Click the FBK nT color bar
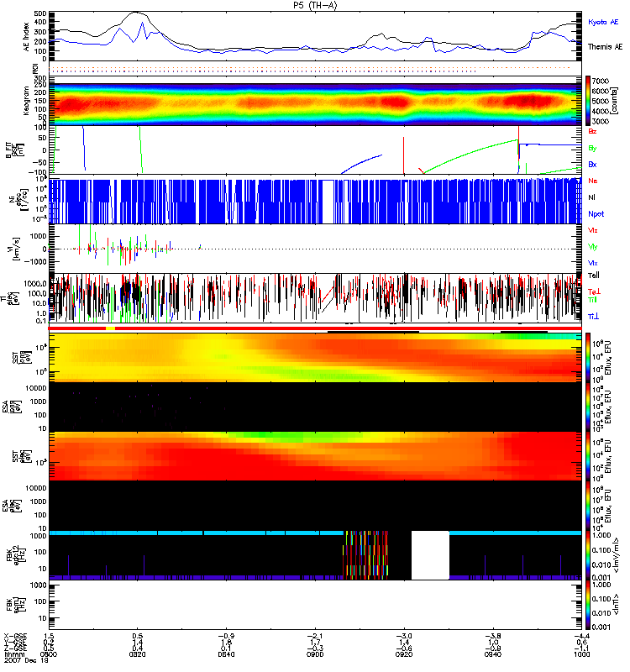630x672 pixels. pyautogui.click(x=589, y=606)
